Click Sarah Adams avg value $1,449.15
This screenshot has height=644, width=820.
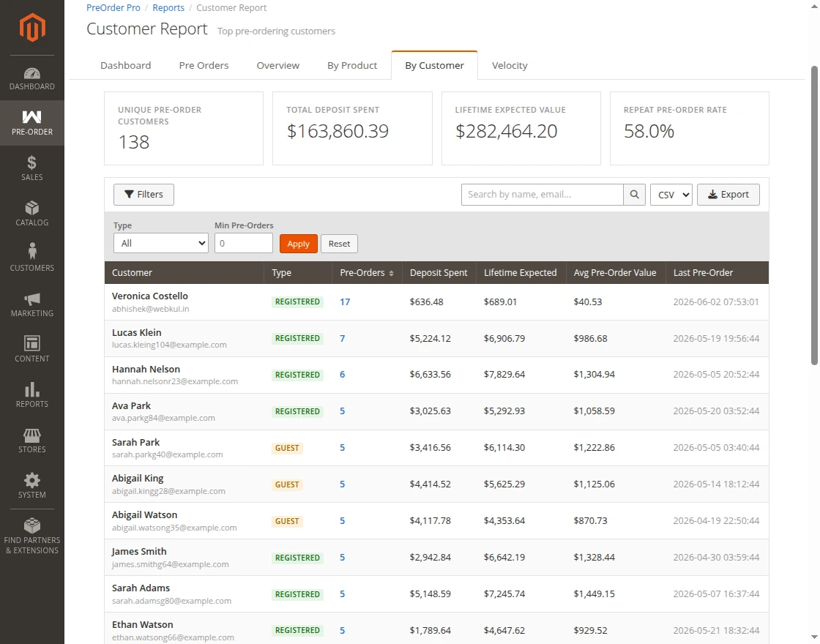click(x=594, y=594)
